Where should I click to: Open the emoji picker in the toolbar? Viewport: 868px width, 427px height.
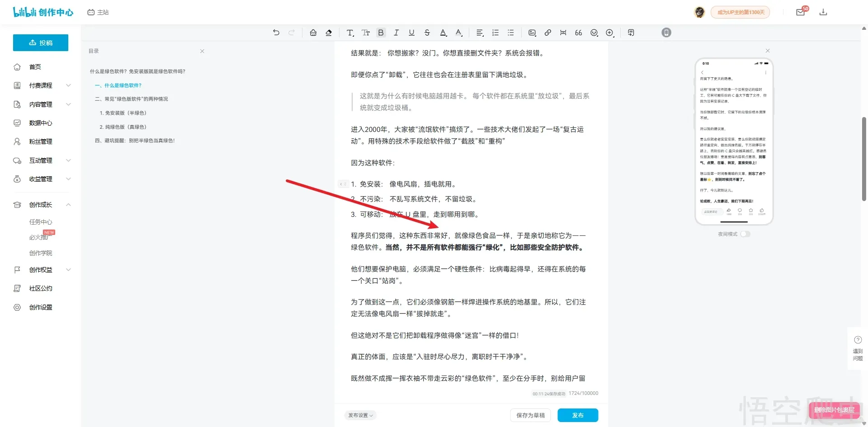click(594, 33)
